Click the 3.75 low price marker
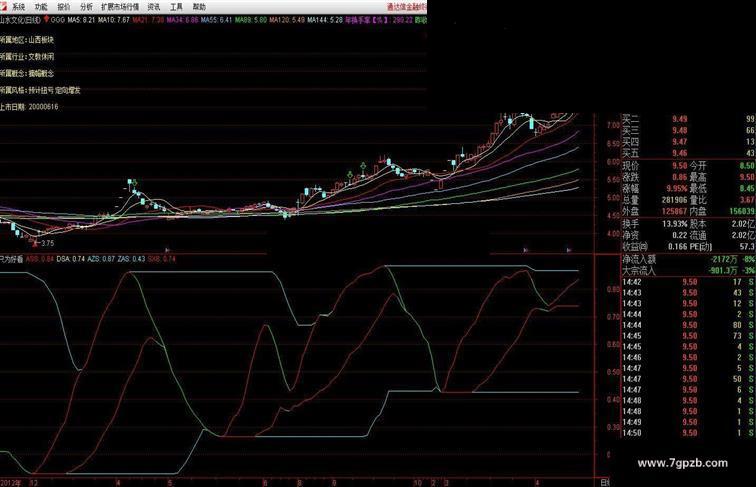Image resolution: width=756 pixels, height=487 pixels. pyautogui.click(x=48, y=244)
